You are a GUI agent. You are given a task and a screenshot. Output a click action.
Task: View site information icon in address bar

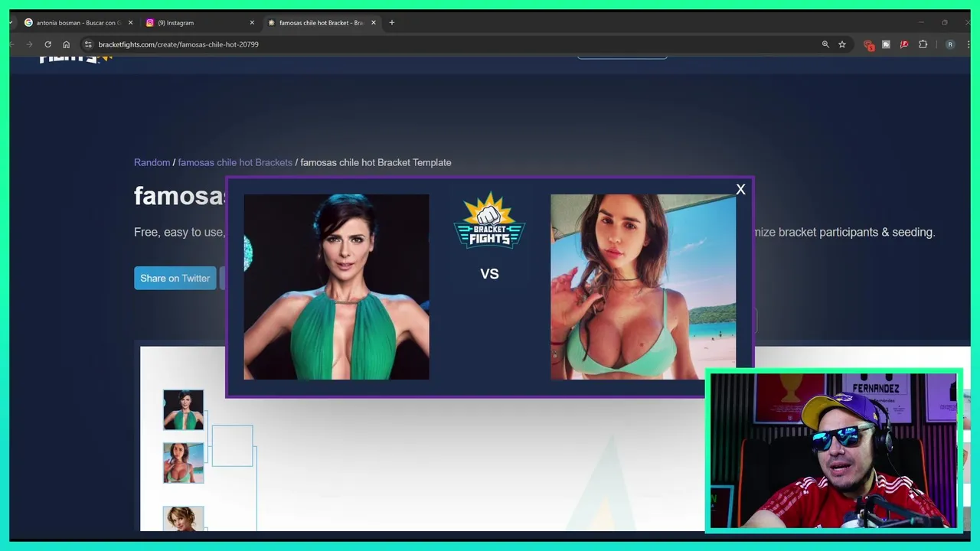pyautogui.click(x=88, y=44)
